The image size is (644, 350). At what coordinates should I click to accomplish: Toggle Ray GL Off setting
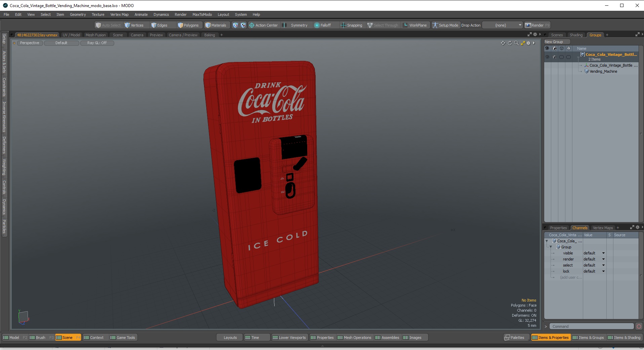[x=97, y=43]
